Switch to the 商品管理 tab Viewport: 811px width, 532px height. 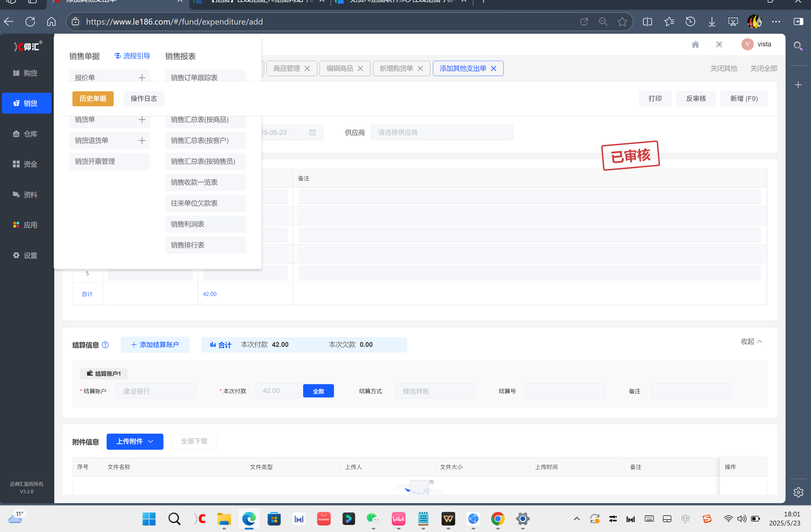tap(286, 68)
